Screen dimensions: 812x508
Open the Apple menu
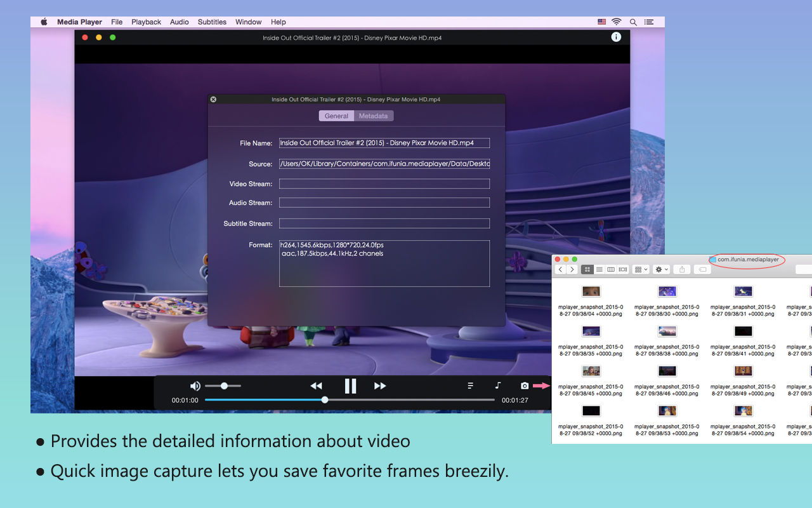click(x=44, y=22)
